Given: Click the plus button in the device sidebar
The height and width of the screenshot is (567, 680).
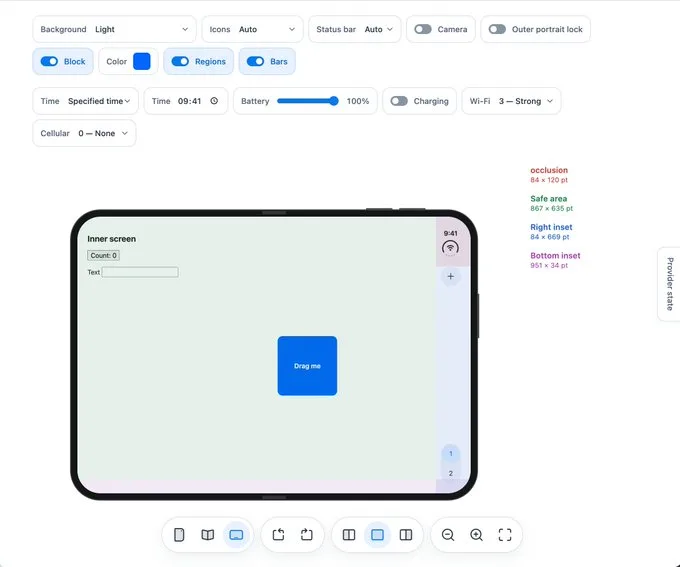Looking at the screenshot, I should tap(451, 276).
